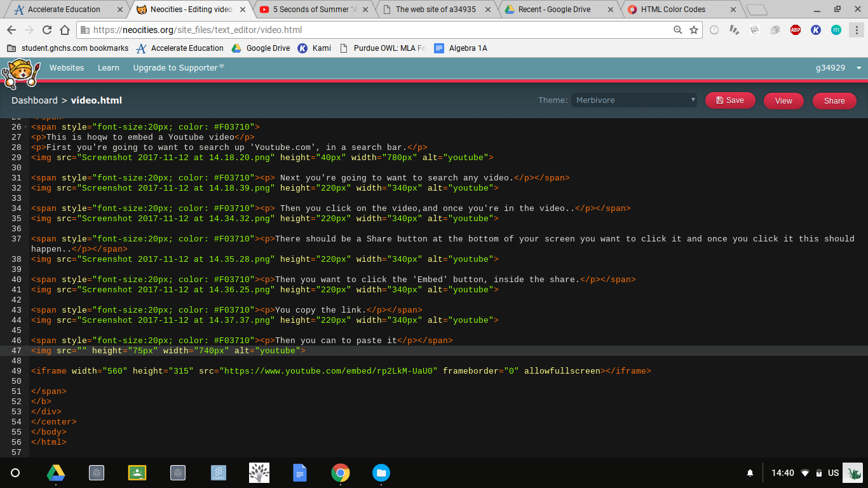Click the teal 'm' extension icon

[836, 30]
